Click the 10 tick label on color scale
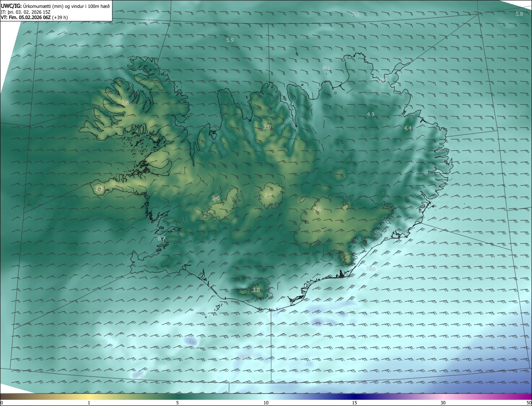 (x=266, y=403)
